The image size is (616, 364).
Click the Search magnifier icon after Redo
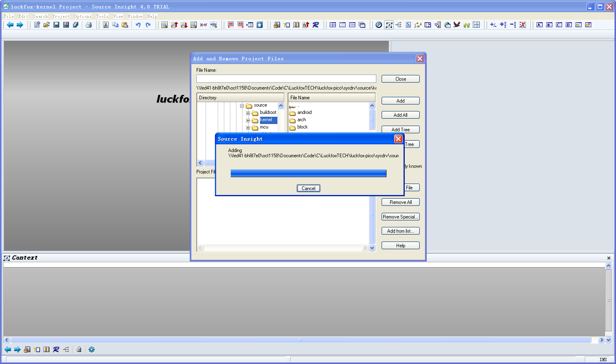164,25
